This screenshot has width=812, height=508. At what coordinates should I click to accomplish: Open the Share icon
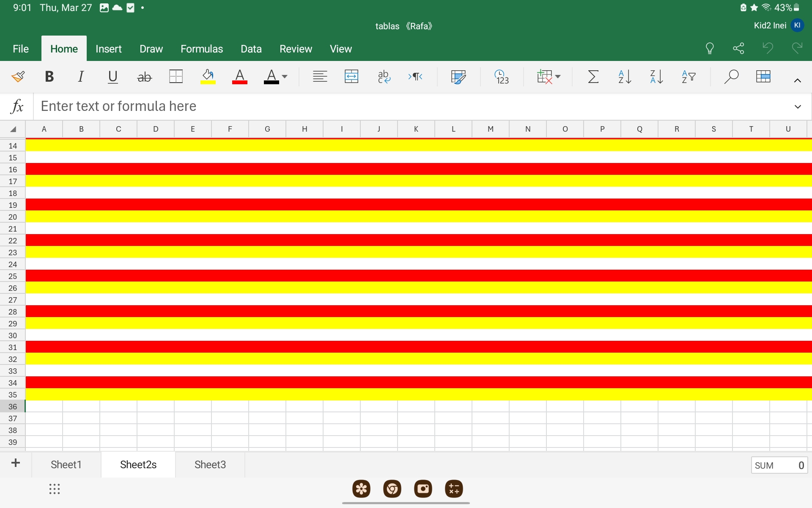click(738, 48)
